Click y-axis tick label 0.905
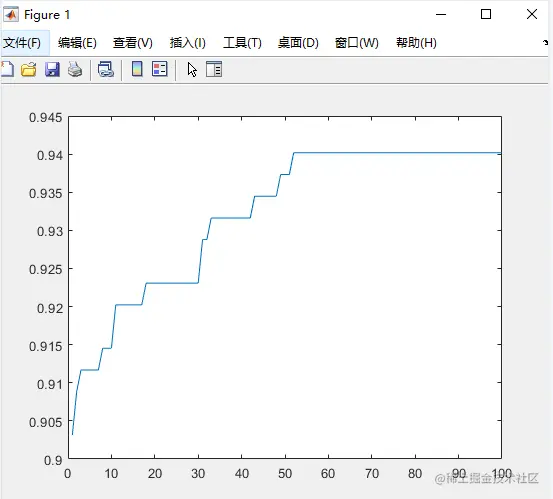 (x=45, y=422)
